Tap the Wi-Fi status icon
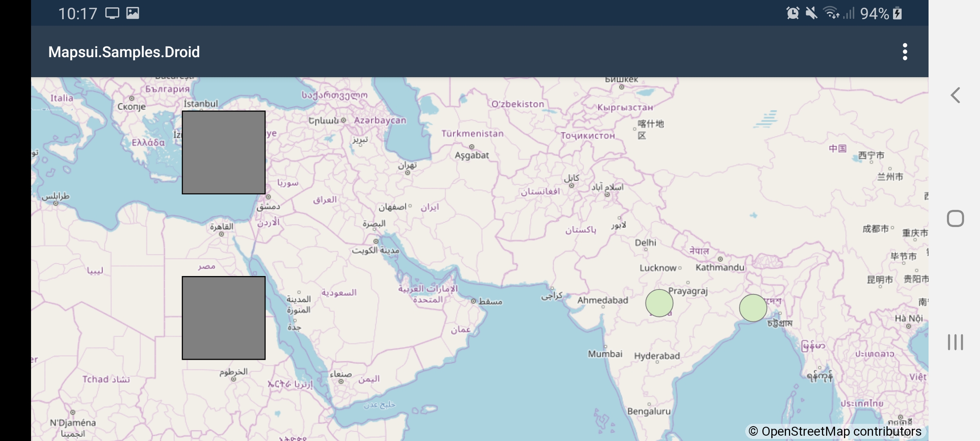 point(831,13)
